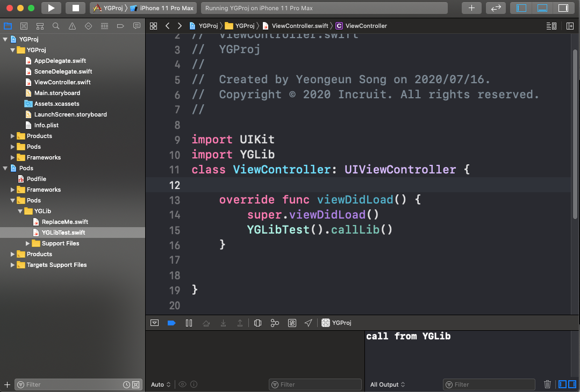Open the Library with plus button
The width and height of the screenshot is (580, 392).
(471, 8)
